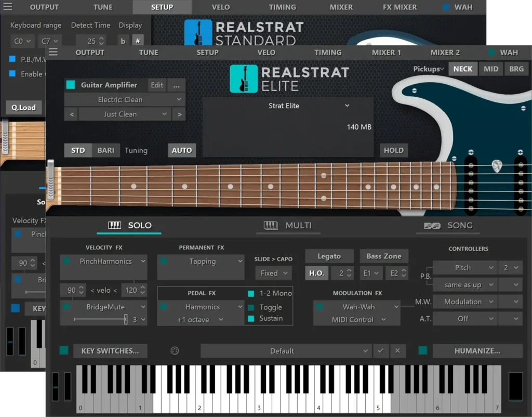The height and width of the screenshot is (417, 532).
Task: Open OUTPUT tab in Elite window
Action: click(90, 53)
